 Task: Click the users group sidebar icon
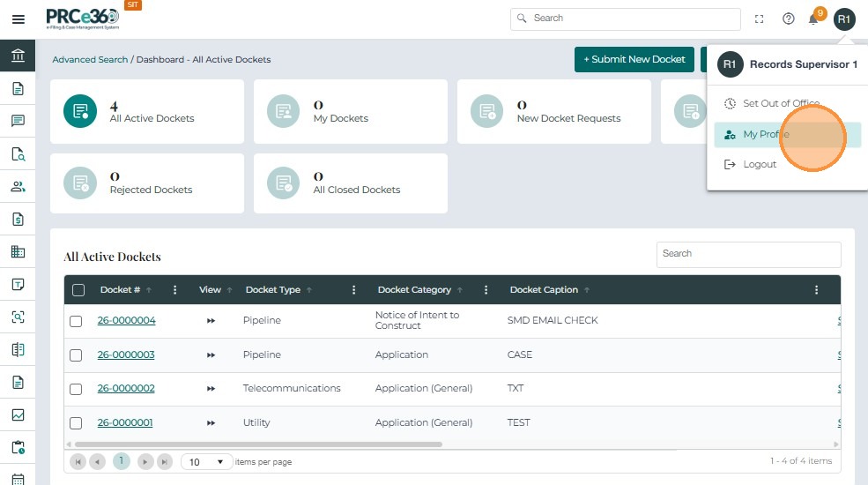click(x=18, y=186)
